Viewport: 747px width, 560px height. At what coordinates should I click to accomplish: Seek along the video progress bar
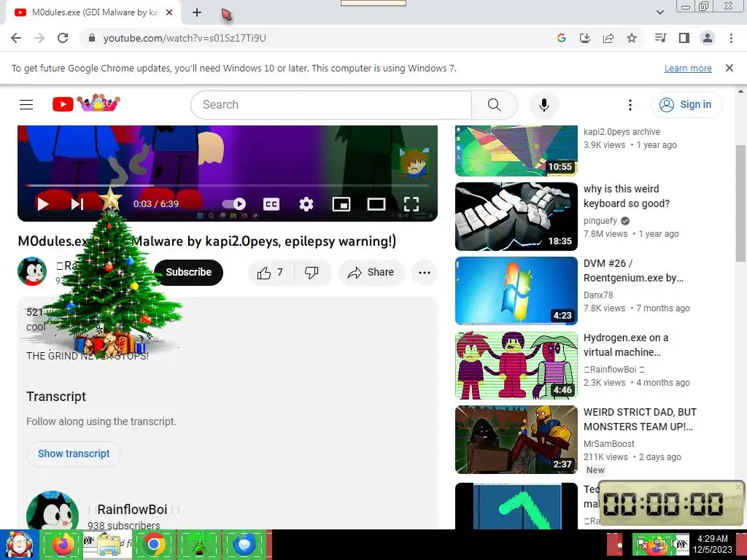click(228, 185)
